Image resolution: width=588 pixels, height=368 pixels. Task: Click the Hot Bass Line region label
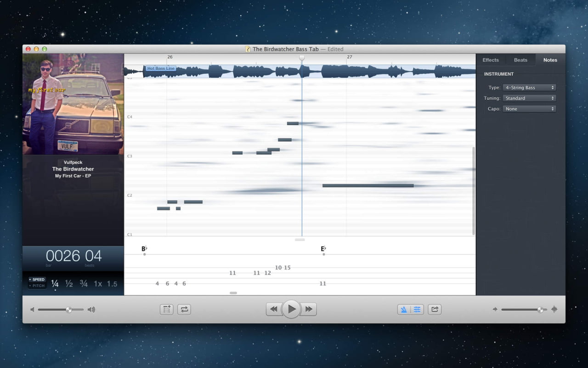pyautogui.click(x=161, y=69)
